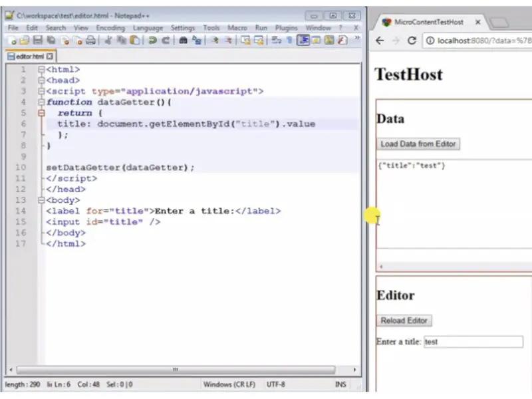Click the Open file folder icon
Screen dimensions: 532x399
(25, 41)
